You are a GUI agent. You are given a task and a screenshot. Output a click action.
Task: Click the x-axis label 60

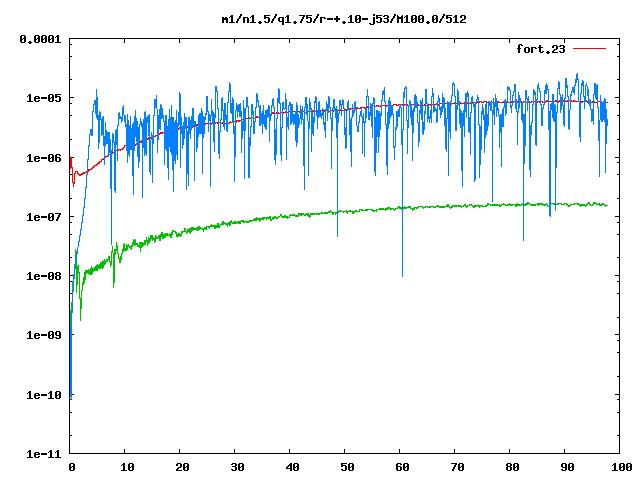pyautogui.click(x=402, y=467)
